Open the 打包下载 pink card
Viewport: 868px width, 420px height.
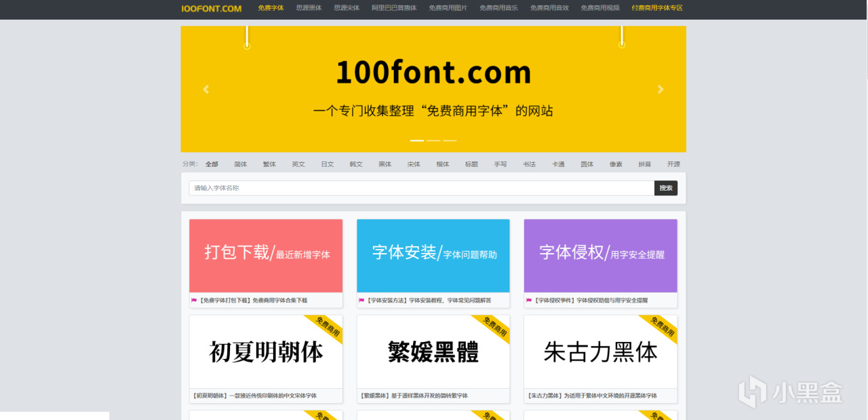tap(266, 256)
